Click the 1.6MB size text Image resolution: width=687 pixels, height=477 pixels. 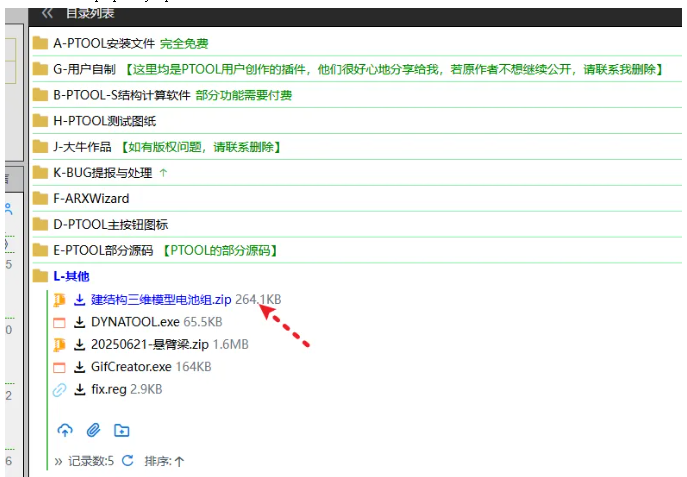click(x=230, y=344)
